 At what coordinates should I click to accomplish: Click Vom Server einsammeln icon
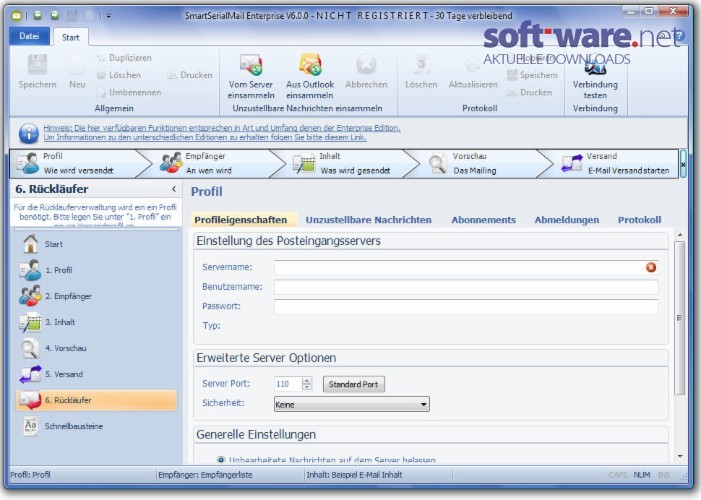[251, 65]
